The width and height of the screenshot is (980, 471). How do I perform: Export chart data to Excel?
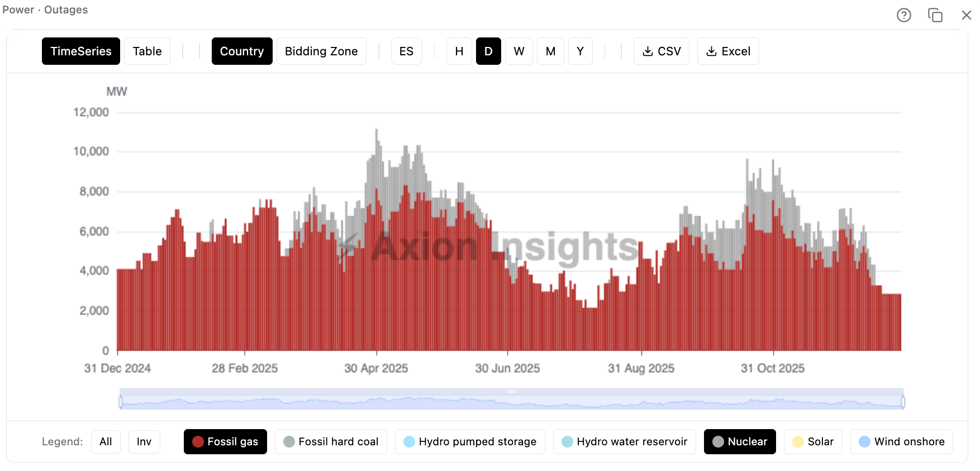tap(727, 51)
